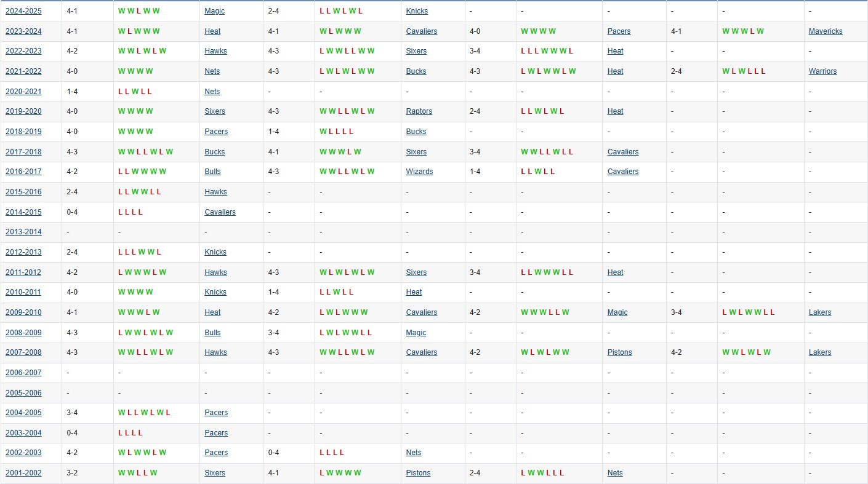Open the 2001-2002 season link
Image resolution: width=868 pixels, height=484 pixels.
click(x=23, y=473)
